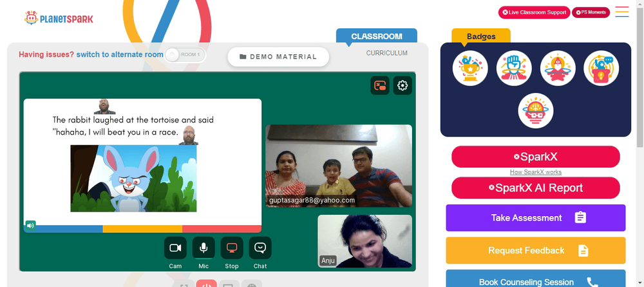Click the folder icon in Demo Material

coord(243,57)
